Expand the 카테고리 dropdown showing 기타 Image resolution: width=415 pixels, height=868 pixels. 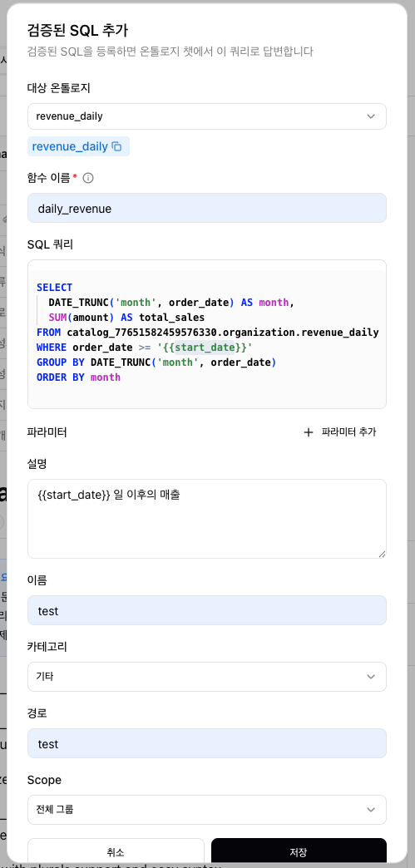pos(207,677)
